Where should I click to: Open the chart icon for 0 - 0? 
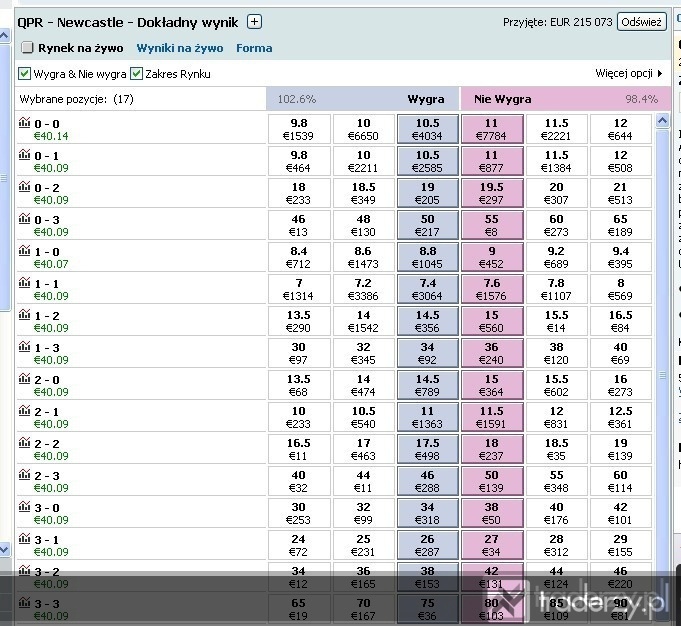25,123
